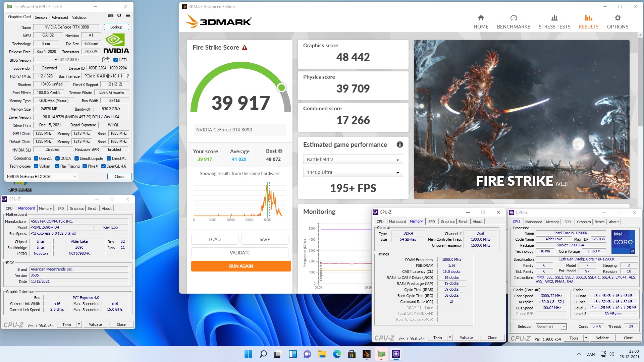This screenshot has width=644, height=362.
Task: Open Graphics tab in the Intel Core CPU-Z window
Action: click(x=584, y=222)
